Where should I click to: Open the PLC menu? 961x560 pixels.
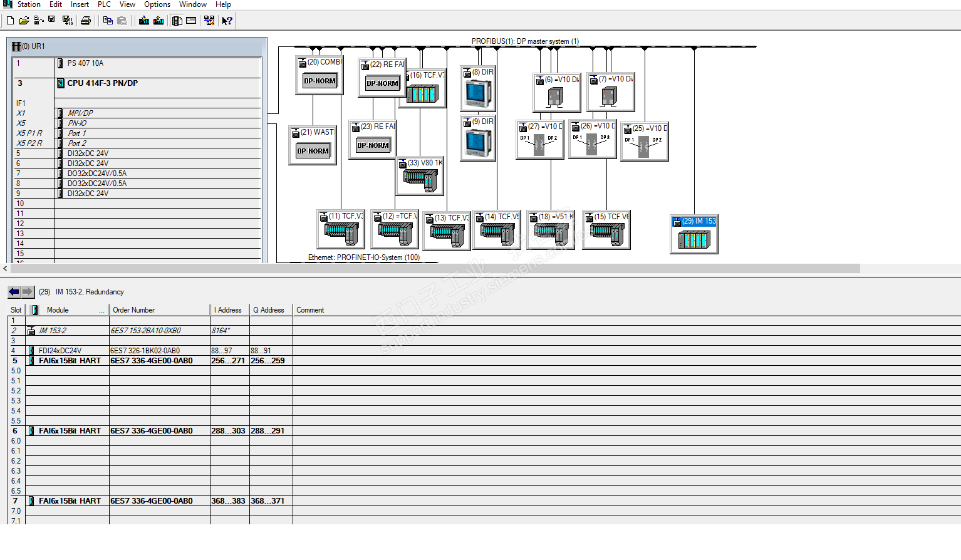click(104, 4)
